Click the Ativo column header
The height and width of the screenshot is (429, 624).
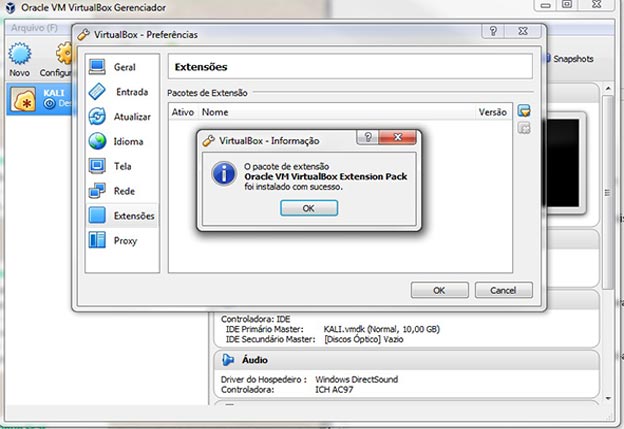pos(183,112)
